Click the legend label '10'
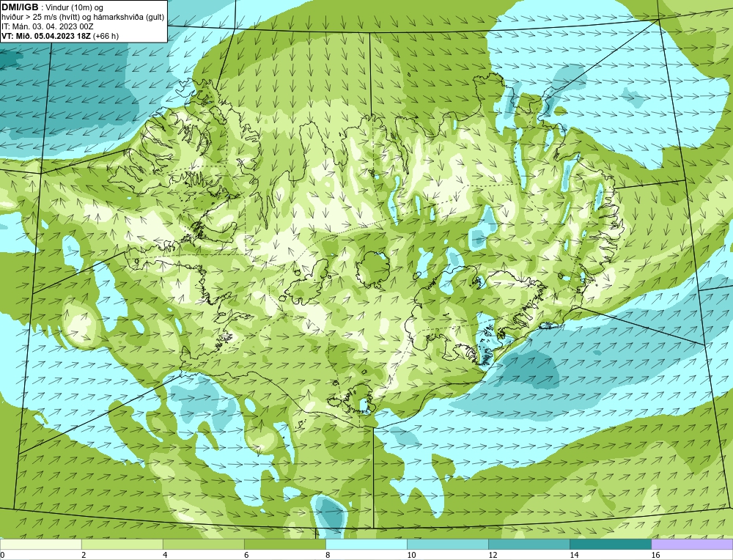Screen dimensions: 733x560 point(411,555)
